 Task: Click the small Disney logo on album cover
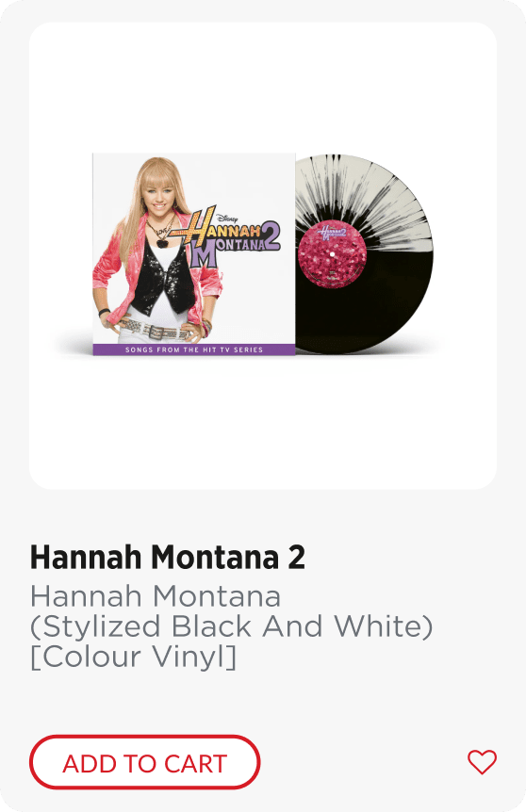coord(227,219)
